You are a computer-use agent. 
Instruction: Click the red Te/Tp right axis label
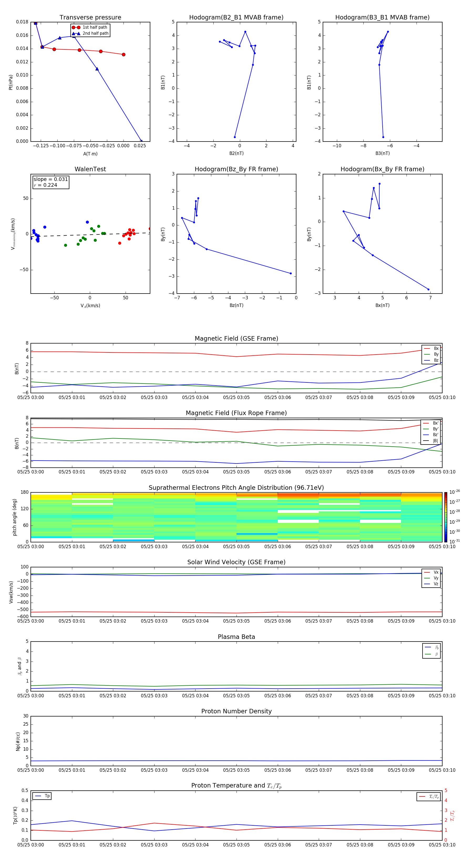pyautogui.click(x=453, y=815)
